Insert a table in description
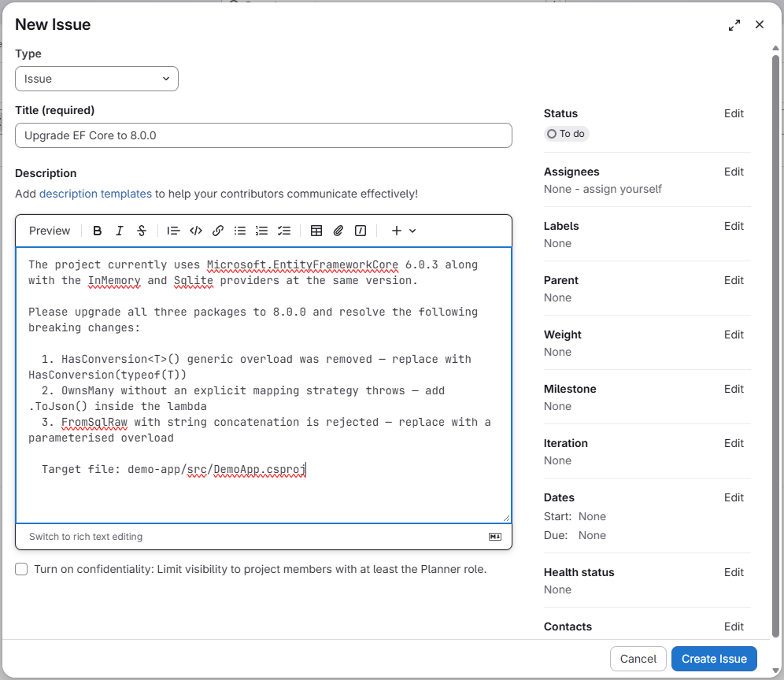 tap(316, 231)
